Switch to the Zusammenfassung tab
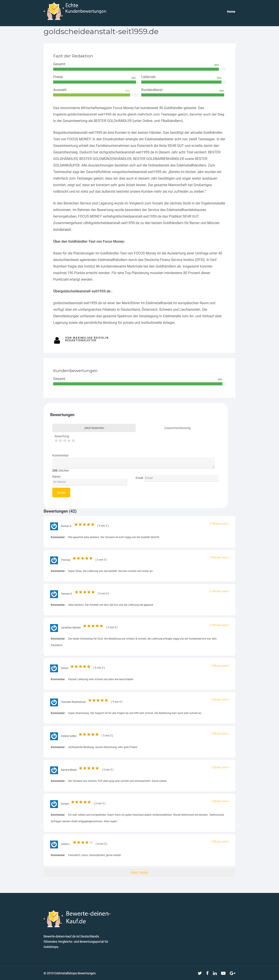The width and height of the screenshot is (279, 980). click(x=177, y=428)
